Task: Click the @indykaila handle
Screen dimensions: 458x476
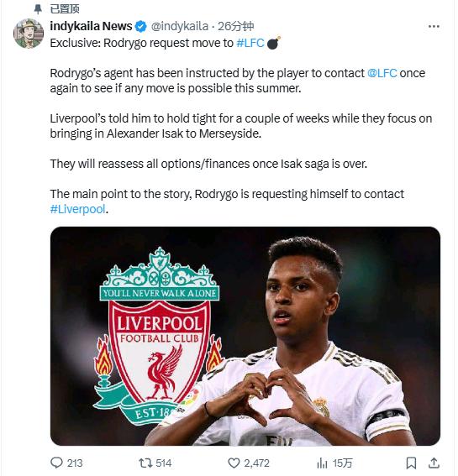Action: click(x=180, y=26)
